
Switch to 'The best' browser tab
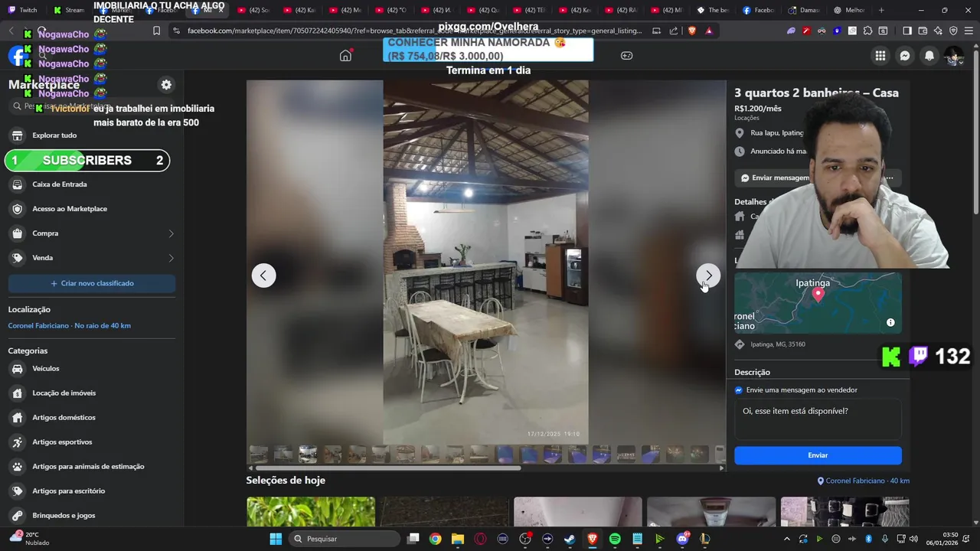point(714,10)
